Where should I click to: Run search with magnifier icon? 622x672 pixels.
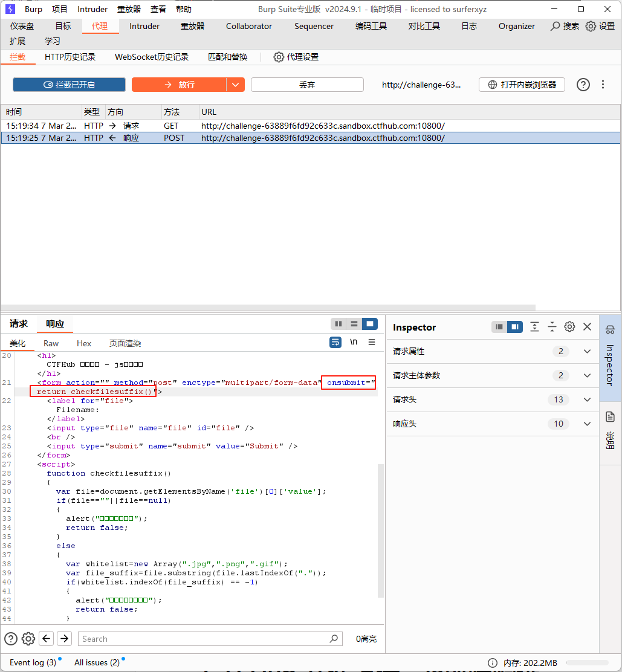pos(334,639)
